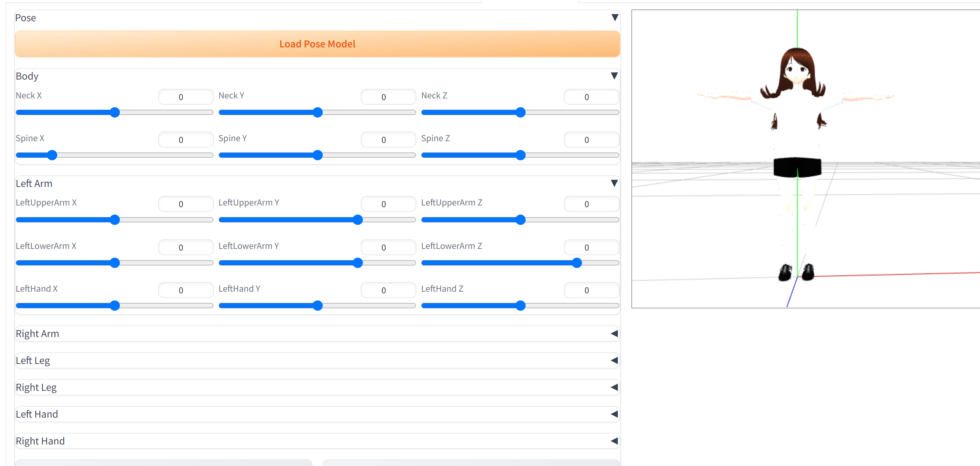Expand the Left Hand section
980x466 pixels.
(614, 414)
